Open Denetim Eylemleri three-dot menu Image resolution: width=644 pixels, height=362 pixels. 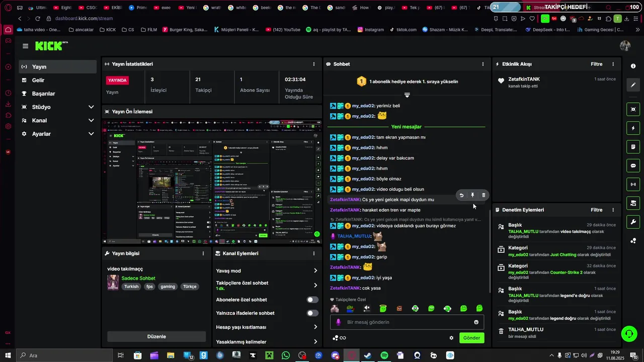tap(613, 210)
